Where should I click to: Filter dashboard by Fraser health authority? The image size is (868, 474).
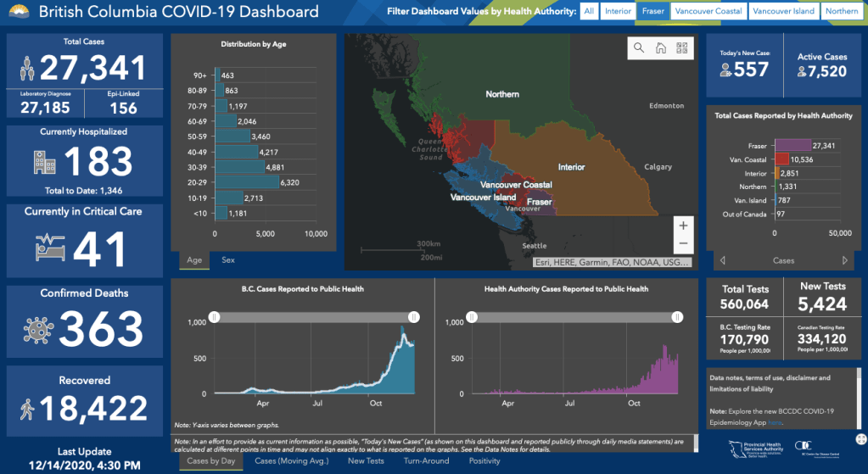(651, 11)
